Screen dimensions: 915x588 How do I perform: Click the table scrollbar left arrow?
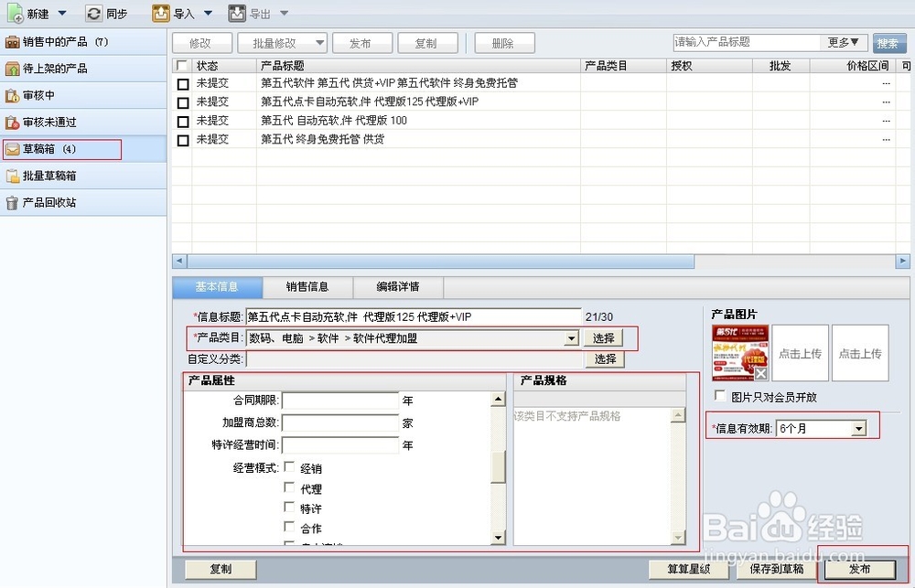[x=179, y=262]
